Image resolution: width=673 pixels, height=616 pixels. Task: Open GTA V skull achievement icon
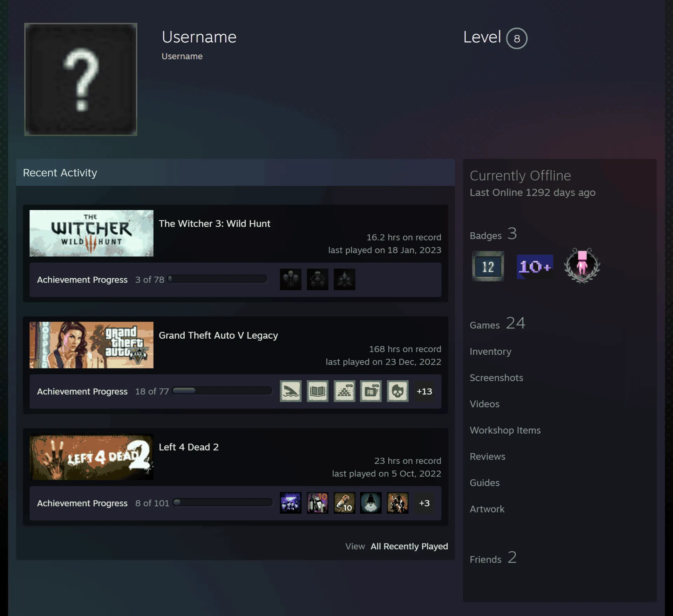[398, 391]
